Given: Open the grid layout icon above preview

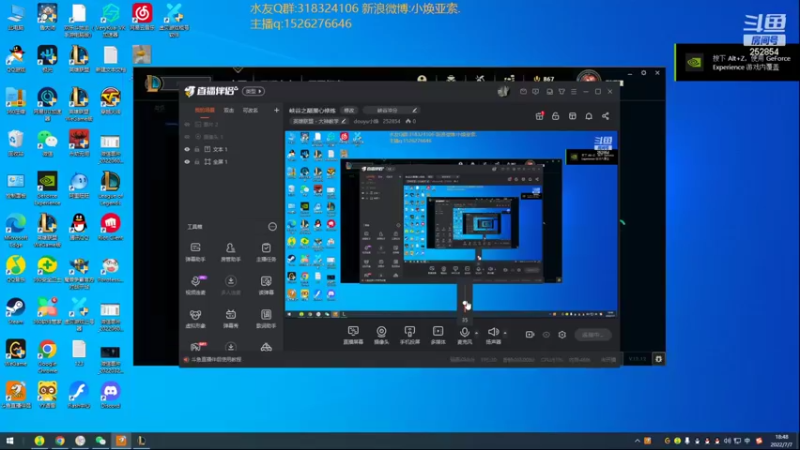Looking at the screenshot, I should coord(572,116).
